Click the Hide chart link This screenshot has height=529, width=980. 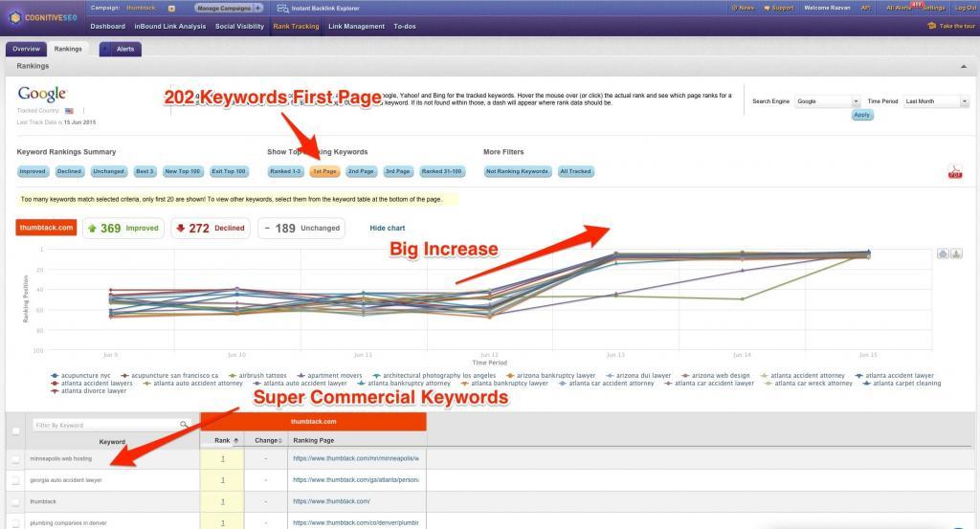pyautogui.click(x=387, y=229)
